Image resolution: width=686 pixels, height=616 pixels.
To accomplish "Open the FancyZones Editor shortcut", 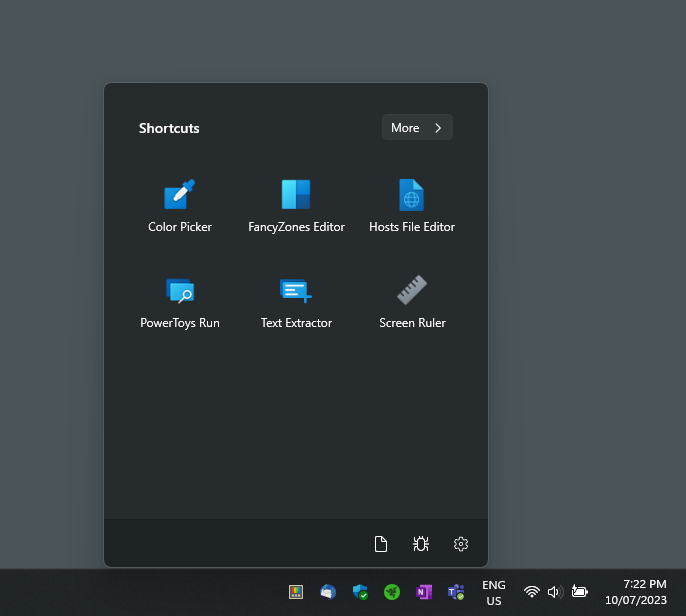I will click(296, 206).
